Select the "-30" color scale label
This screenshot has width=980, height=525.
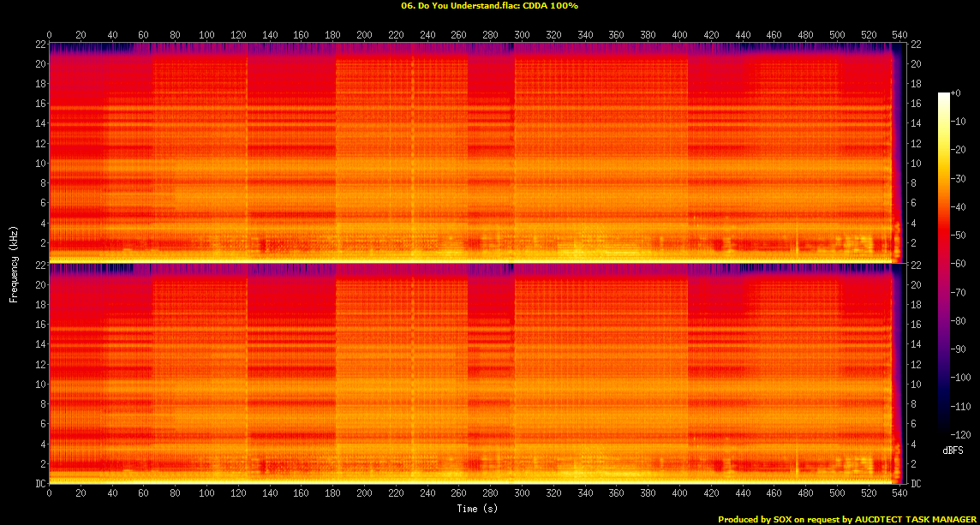958,178
